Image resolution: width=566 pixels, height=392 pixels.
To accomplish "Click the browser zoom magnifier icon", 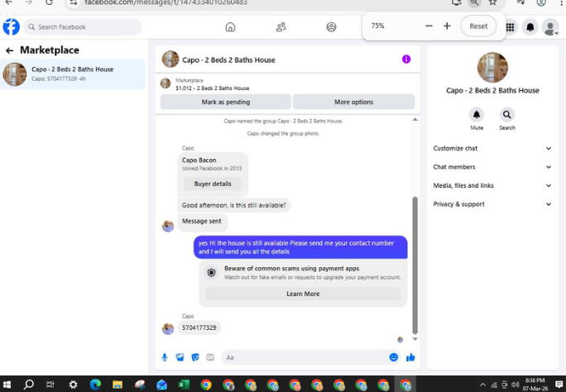I will [474, 2].
